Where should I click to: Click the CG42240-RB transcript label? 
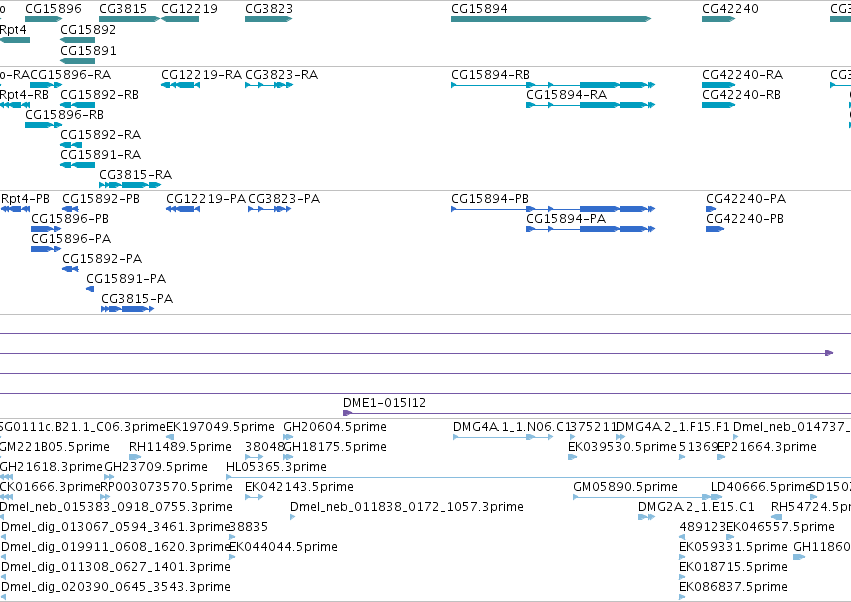click(741, 94)
